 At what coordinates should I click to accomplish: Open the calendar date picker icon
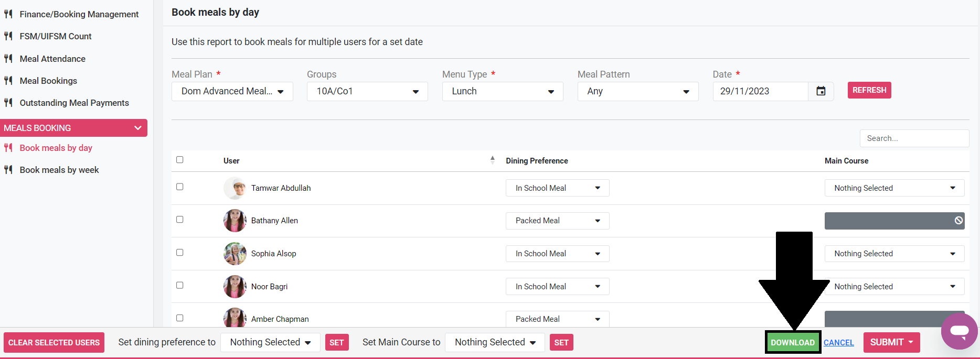(821, 91)
